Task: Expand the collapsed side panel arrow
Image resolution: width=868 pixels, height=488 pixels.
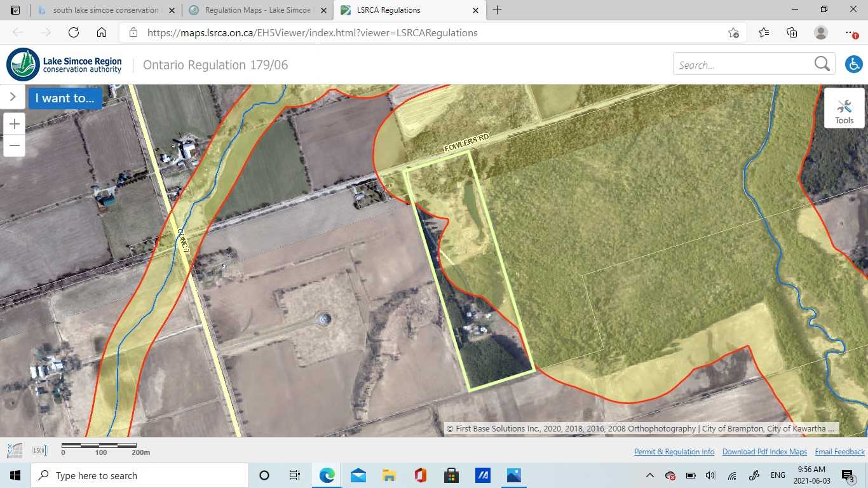Action: point(12,97)
